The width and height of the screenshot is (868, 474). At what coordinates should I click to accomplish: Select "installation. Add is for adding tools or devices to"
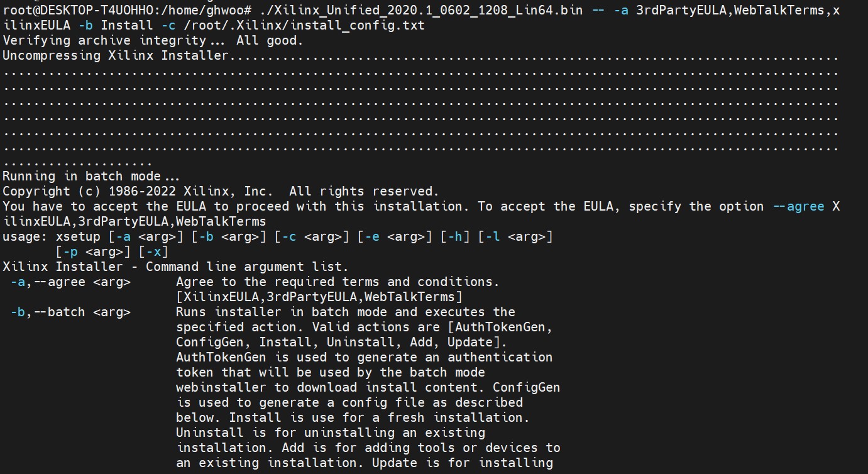coord(368,448)
